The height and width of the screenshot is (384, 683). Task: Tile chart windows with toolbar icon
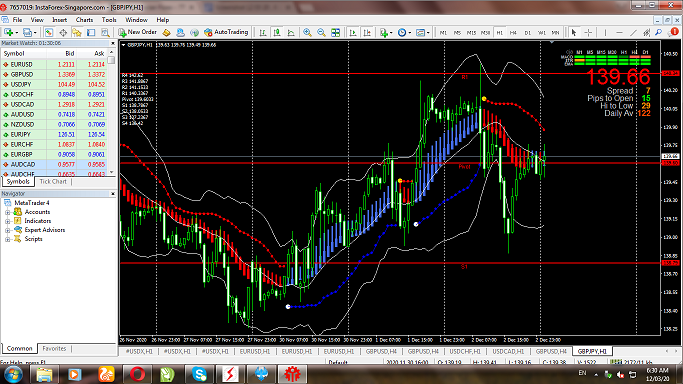335,33
